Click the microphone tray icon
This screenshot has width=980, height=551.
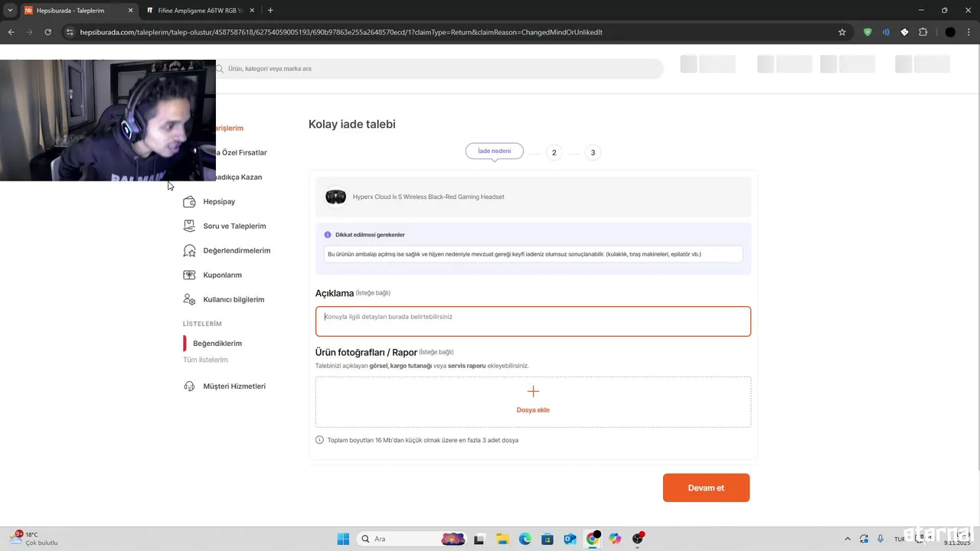tap(880, 539)
